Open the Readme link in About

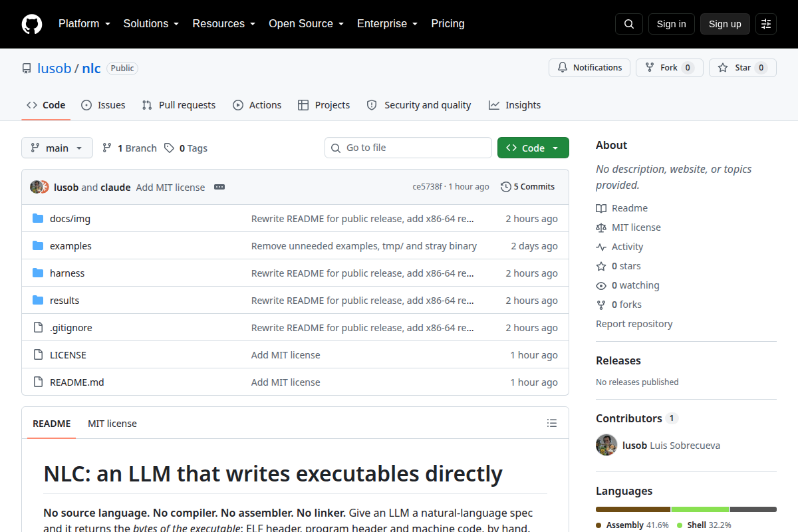coord(622,208)
